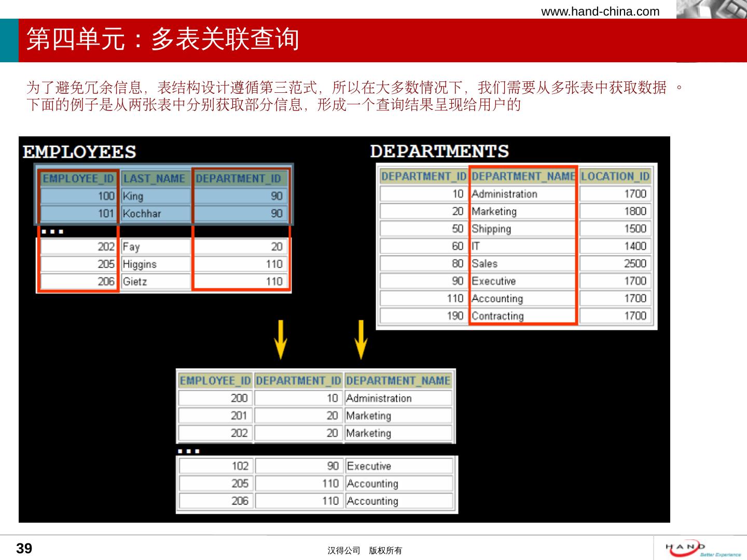This screenshot has width=747, height=560.
Task: Click the top-right corner decorative photo
Action: (x=711, y=9)
